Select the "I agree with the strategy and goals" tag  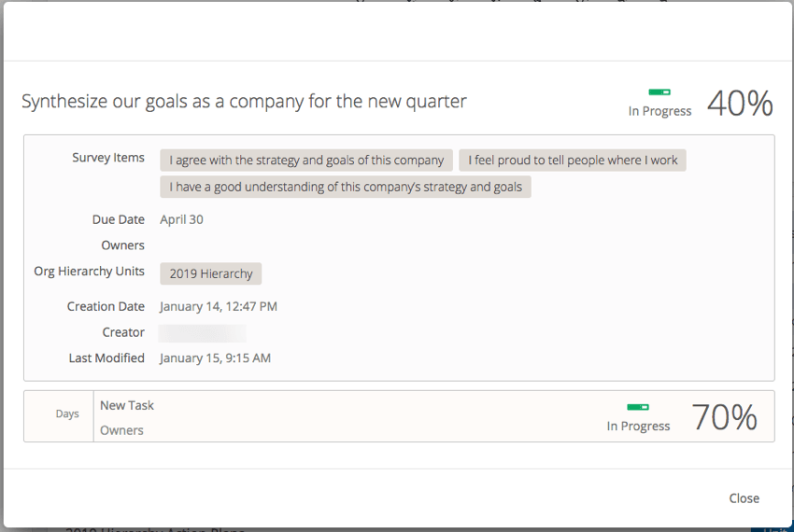(306, 161)
